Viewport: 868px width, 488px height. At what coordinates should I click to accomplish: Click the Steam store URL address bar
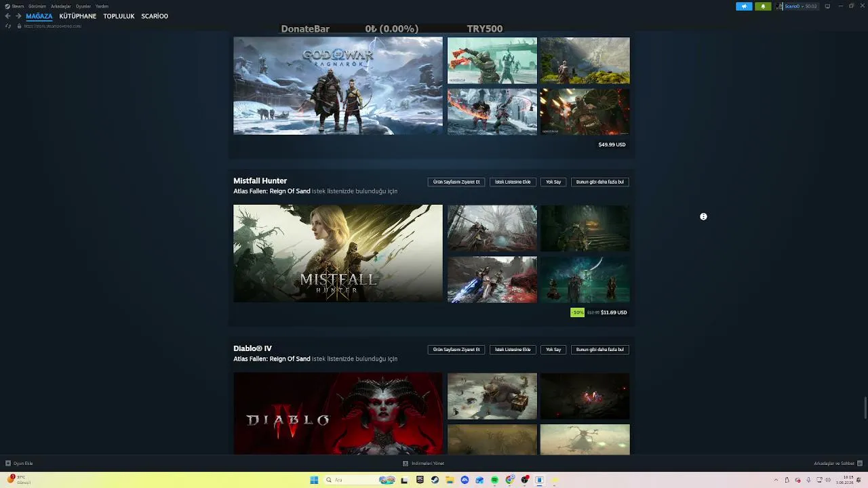click(x=52, y=26)
